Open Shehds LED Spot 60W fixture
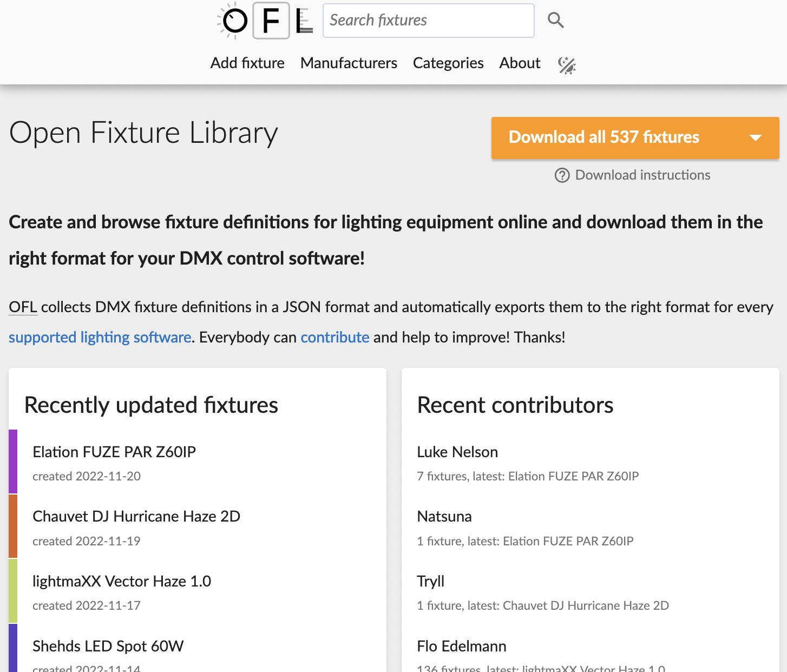787x672 pixels. (108, 646)
